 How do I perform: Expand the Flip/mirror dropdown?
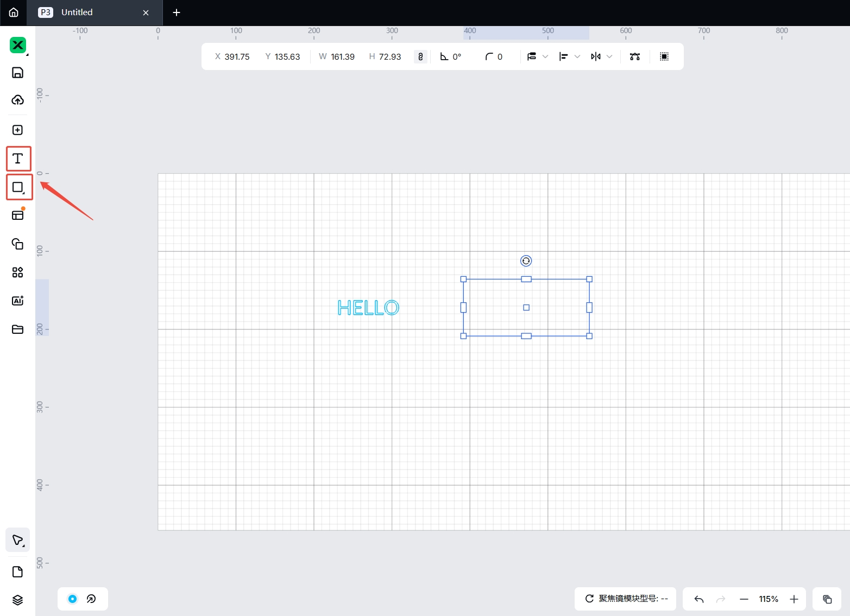609,56
